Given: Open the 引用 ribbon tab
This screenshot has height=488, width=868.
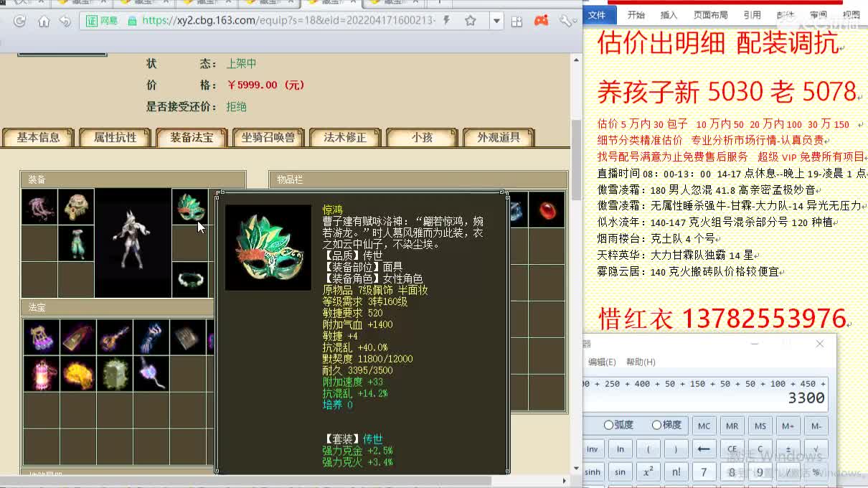Looking at the screenshot, I should [752, 14].
